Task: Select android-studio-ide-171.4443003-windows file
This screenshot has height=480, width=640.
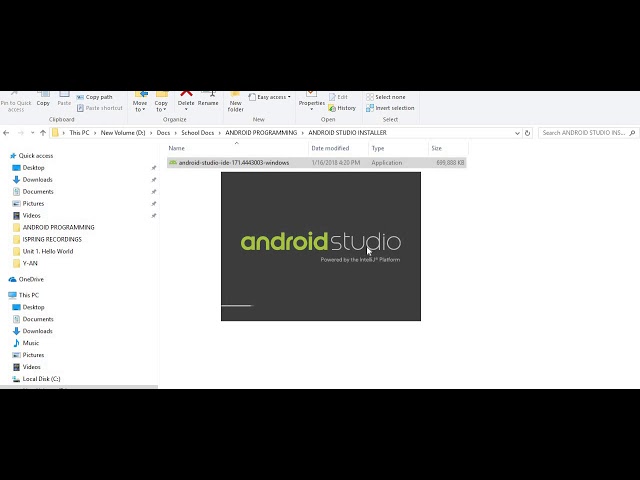Action: 316,162
